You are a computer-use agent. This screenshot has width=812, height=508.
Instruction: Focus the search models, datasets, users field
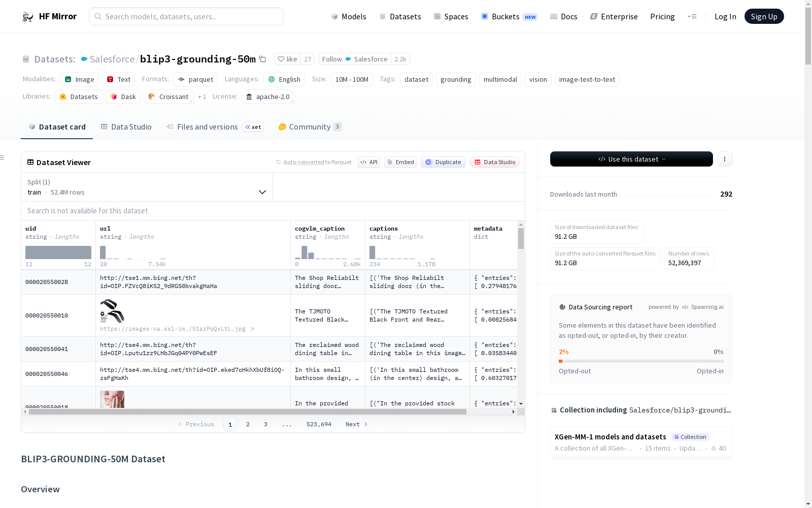point(186,16)
